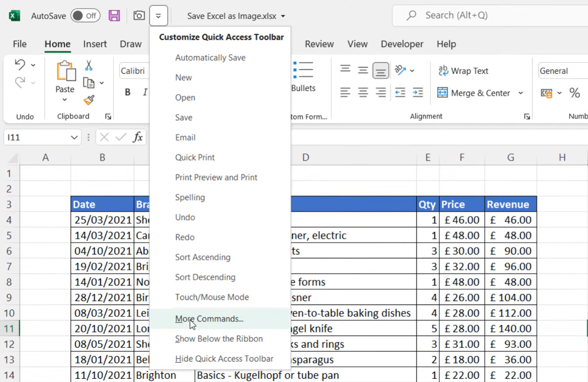
Task: Choose Sort Ascending in the menu
Action: 220,257
